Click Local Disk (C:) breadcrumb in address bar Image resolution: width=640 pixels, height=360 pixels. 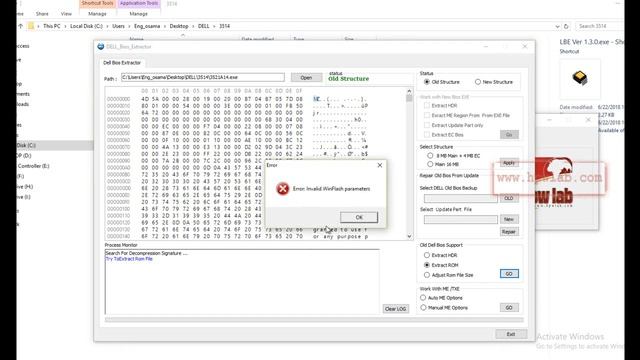coord(87,26)
